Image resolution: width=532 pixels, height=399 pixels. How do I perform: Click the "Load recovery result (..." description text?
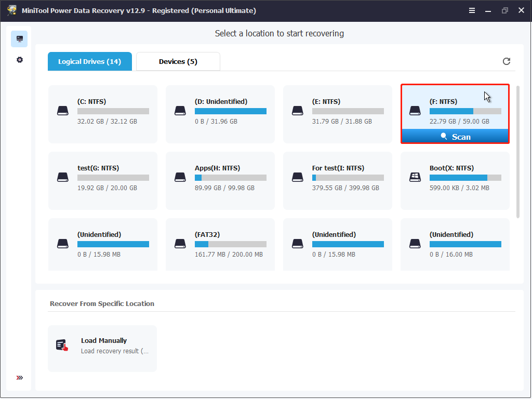(x=115, y=351)
